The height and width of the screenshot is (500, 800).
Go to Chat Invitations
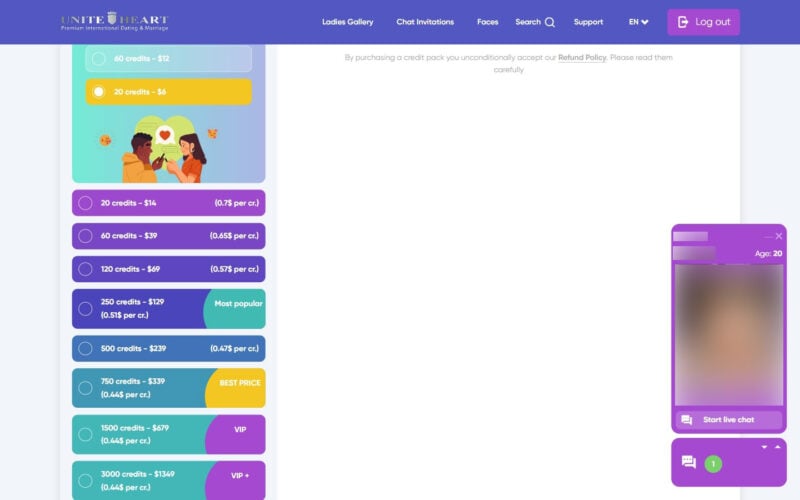tap(425, 22)
